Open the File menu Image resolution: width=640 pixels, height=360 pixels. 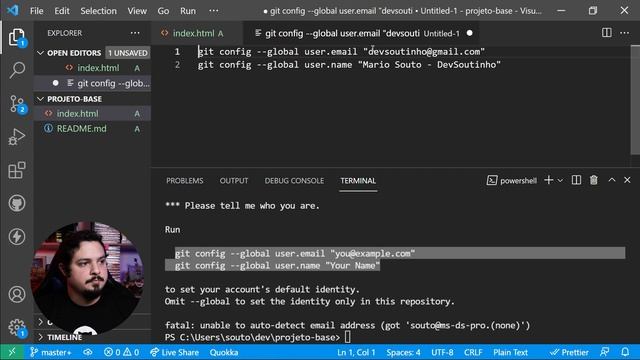[x=36, y=11]
